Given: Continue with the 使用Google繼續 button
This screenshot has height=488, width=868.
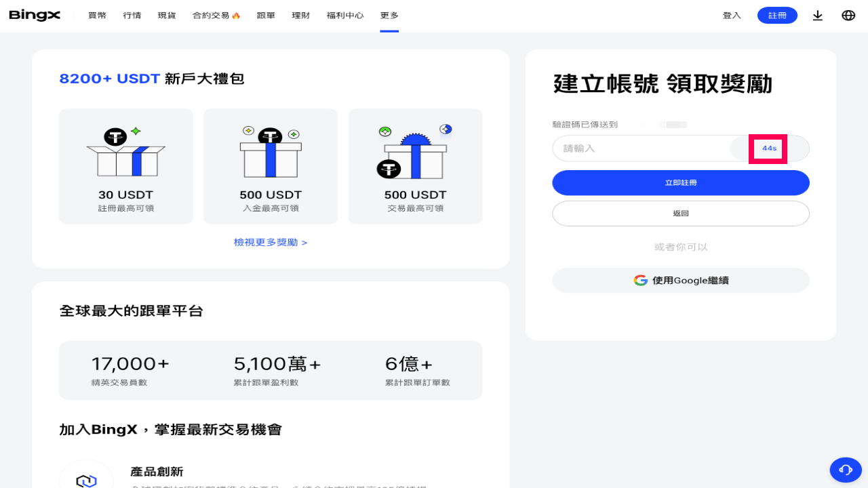Looking at the screenshot, I should [x=681, y=281].
